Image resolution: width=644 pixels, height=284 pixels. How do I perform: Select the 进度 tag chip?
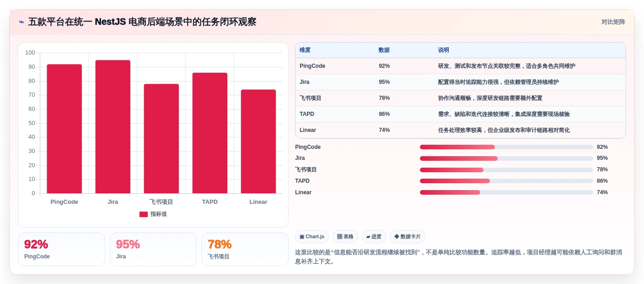(x=374, y=236)
